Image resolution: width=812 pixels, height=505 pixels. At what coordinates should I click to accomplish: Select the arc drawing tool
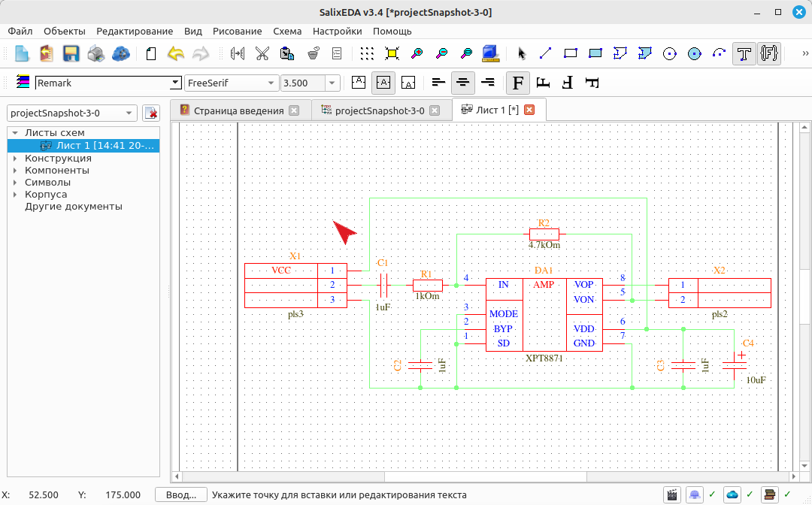click(719, 53)
